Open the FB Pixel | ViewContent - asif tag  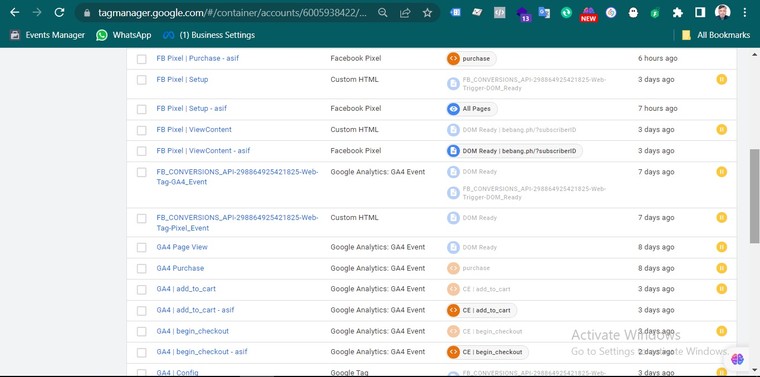tap(203, 151)
